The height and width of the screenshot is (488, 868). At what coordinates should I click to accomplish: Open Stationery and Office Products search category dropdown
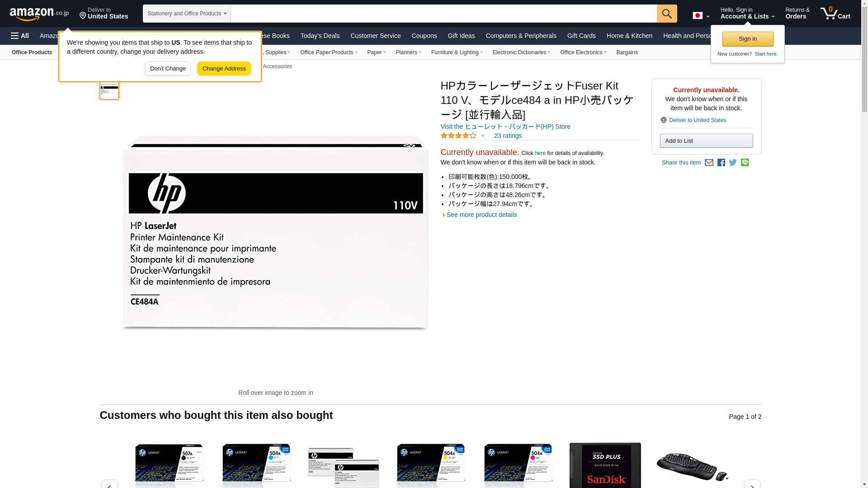(x=187, y=14)
